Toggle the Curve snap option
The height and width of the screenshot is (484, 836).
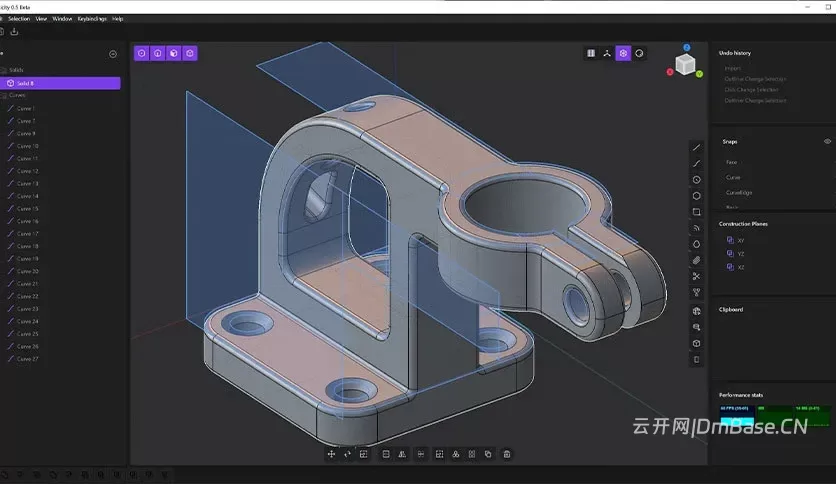pos(733,178)
